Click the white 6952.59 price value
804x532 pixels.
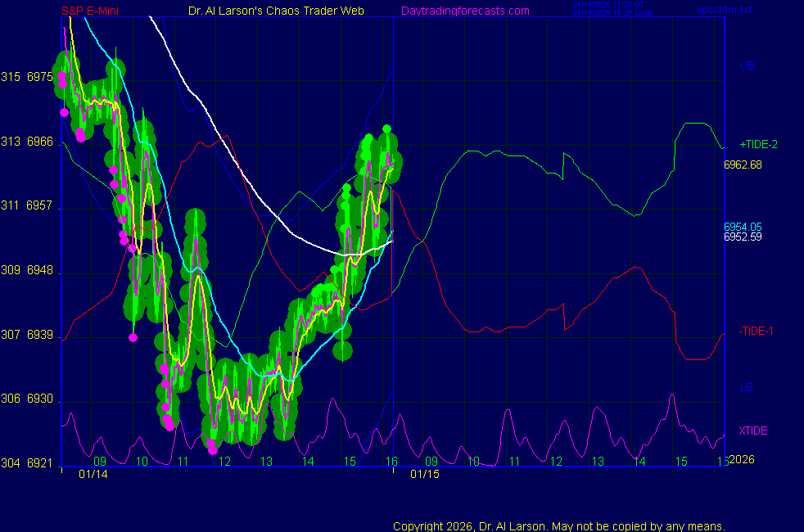(743, 237)
